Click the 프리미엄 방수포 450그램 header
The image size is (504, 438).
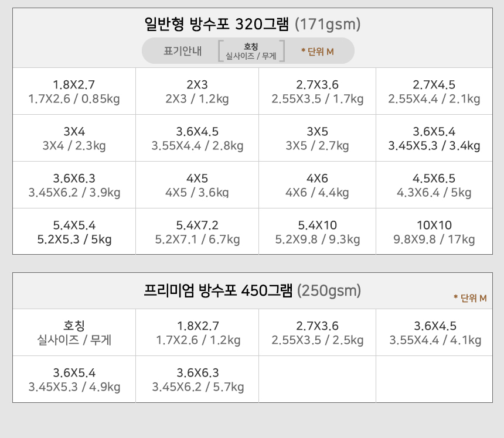click(252, 290)
